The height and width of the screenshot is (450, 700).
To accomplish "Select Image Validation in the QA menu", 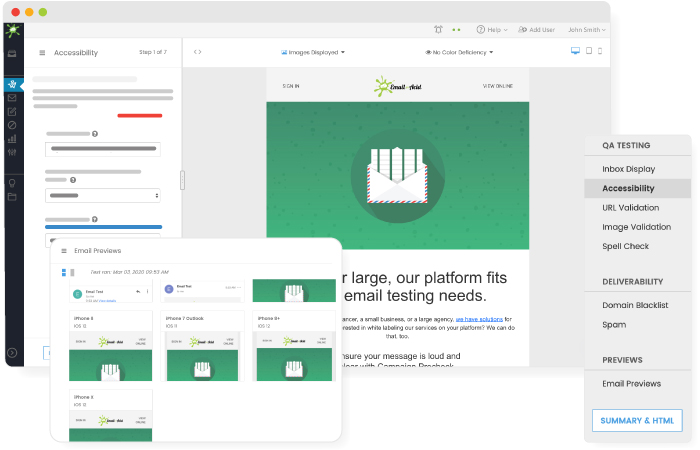I will (637, 227).
